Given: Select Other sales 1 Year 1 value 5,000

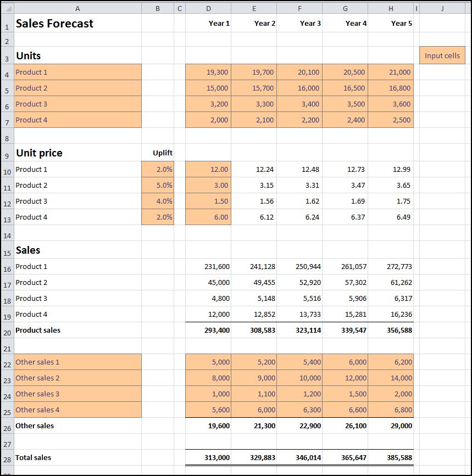Looking at the screenshot, I should tap(208, 362).
